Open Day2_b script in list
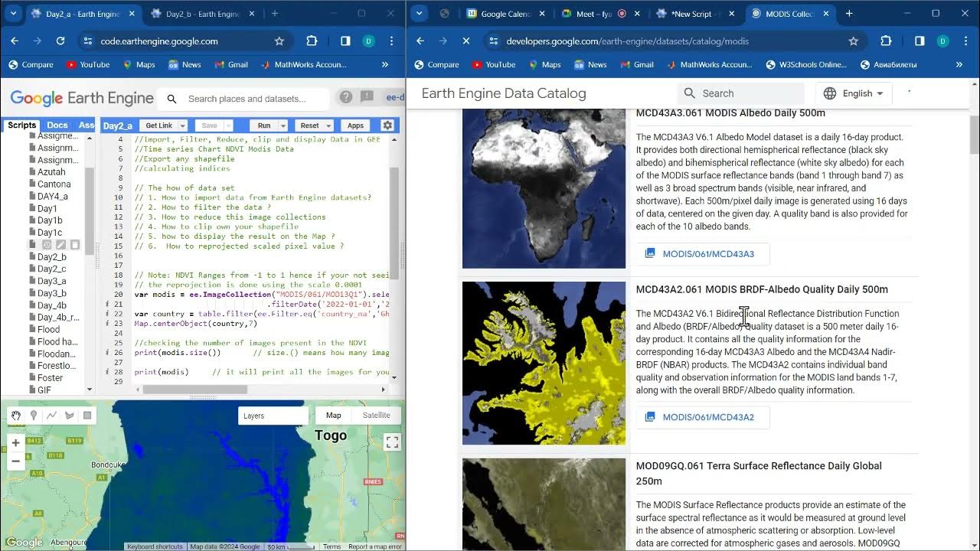The width and height of the screenshot is (980, 551). pos(52,257)
